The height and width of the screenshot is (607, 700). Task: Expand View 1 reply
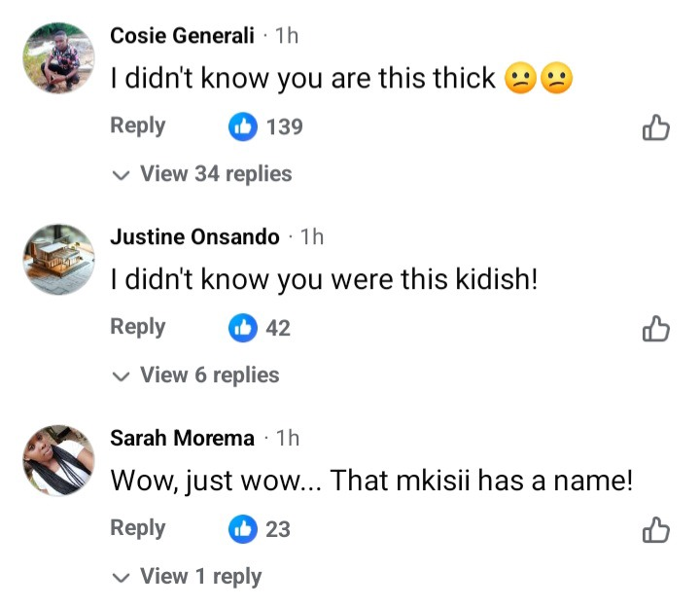coord(188,577)
